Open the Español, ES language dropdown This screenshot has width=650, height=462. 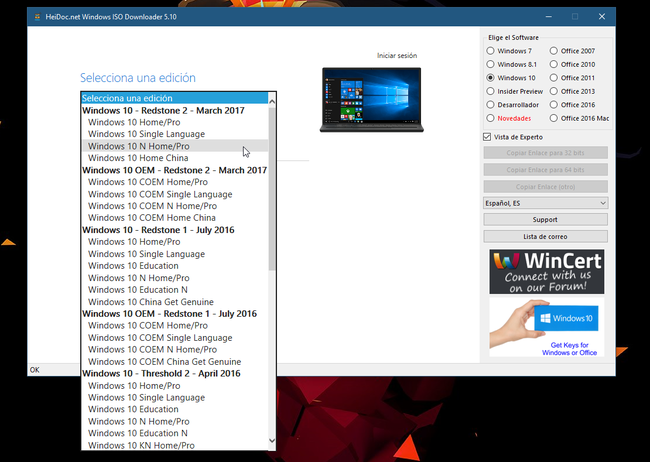click(x=546, y=203)
